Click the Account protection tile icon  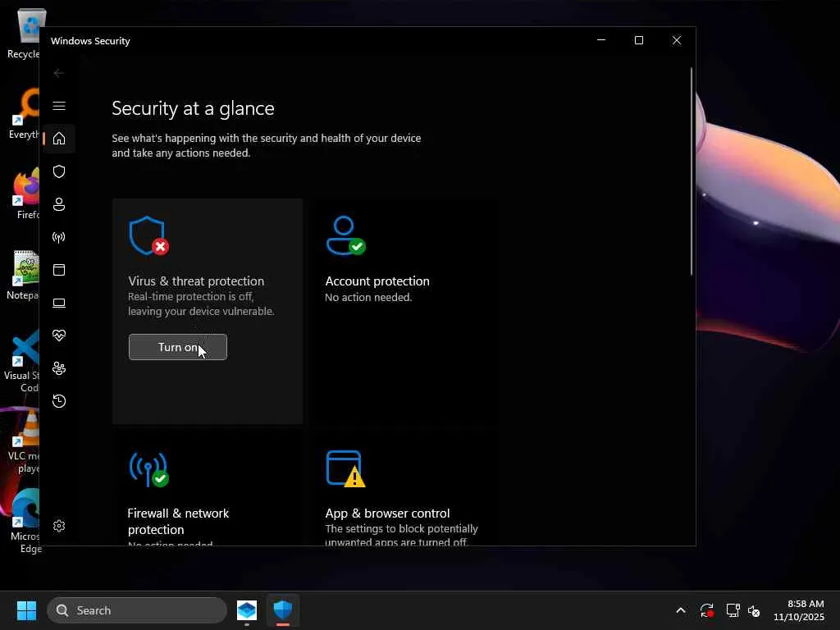click(x=345, y=235)
